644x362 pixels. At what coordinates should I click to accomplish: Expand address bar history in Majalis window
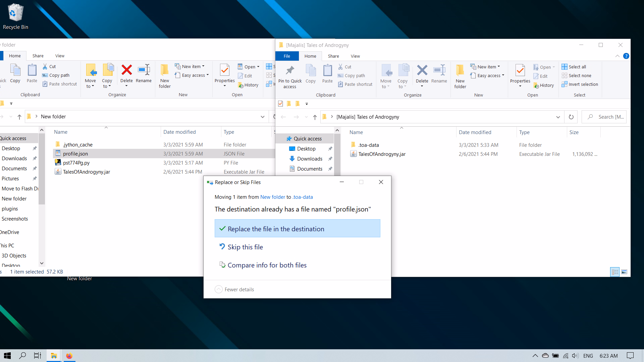click(558, 117)
